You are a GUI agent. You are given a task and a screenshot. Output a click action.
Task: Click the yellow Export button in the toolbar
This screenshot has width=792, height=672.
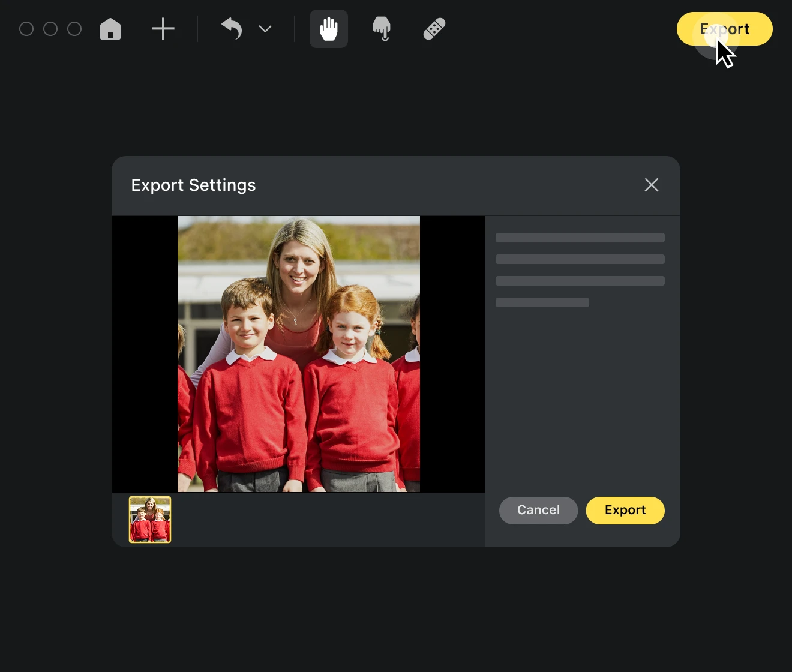tap(725, 29)
